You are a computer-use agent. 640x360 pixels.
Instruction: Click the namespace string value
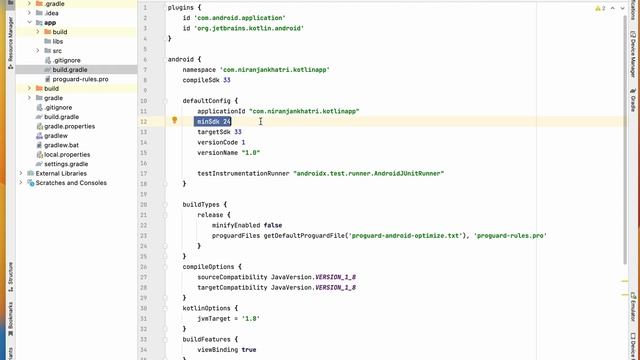tap(275, 70)
